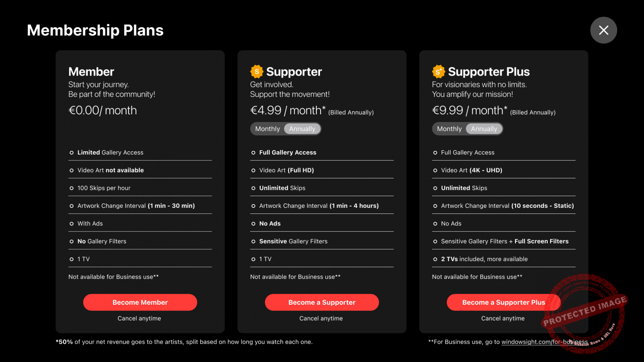The height and width of the screenshot is (362, 644).
Task: Close the Membership Plans dialog
Action: [x=603, y=30]
